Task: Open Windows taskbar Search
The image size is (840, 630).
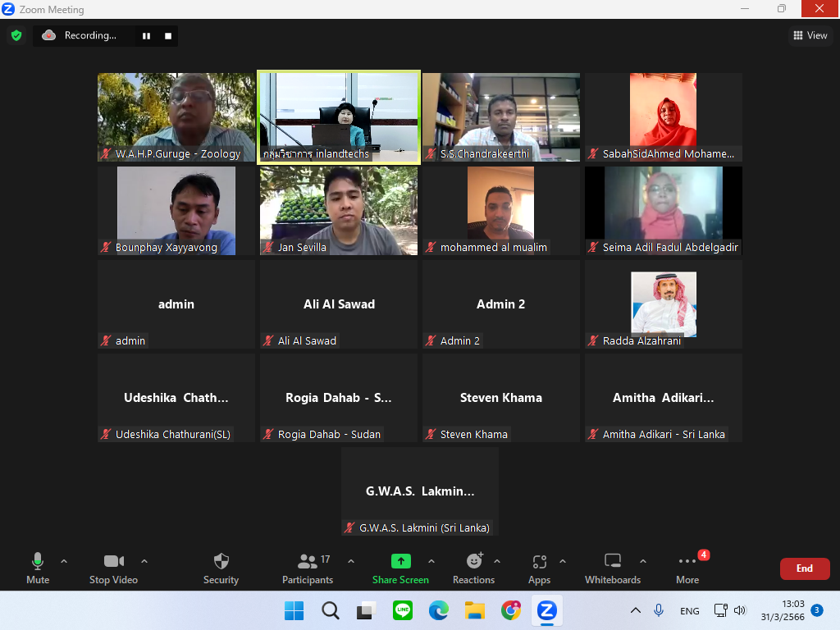Action: coord(330,610)
